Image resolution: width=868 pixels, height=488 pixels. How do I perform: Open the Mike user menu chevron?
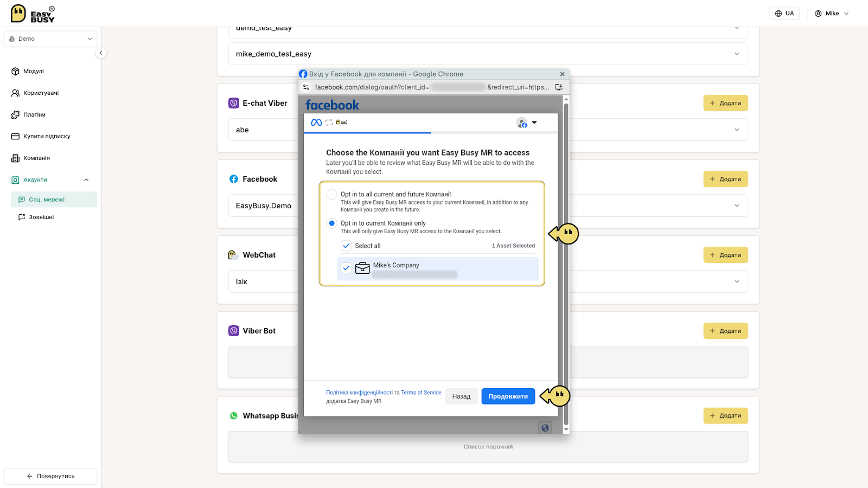(x=846, y=14)
